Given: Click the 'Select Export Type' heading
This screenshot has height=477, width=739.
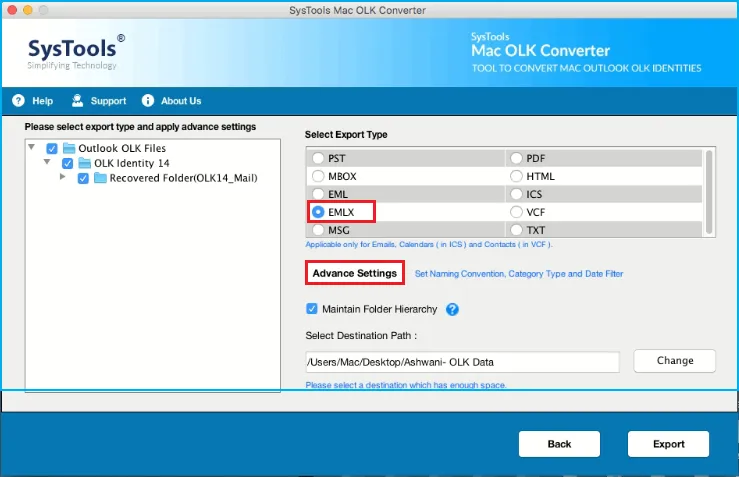Looking at the screenshot, I should point(346,135).
